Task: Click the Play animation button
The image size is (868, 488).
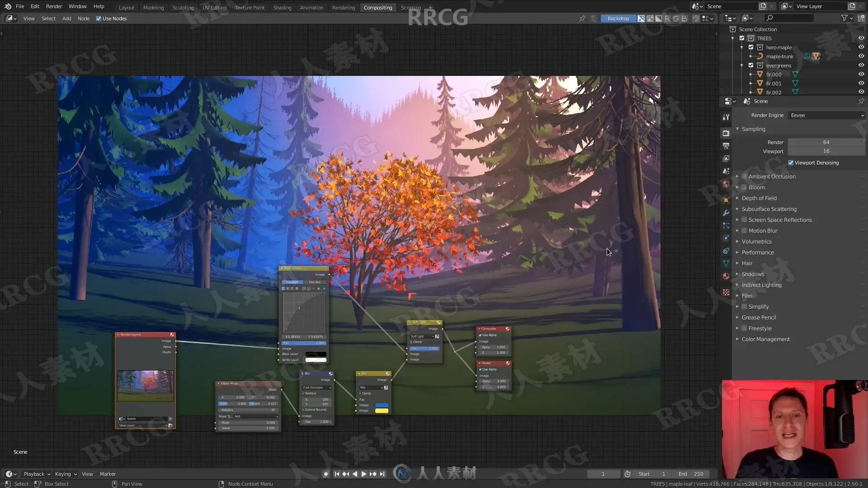Action: point(364,474)
